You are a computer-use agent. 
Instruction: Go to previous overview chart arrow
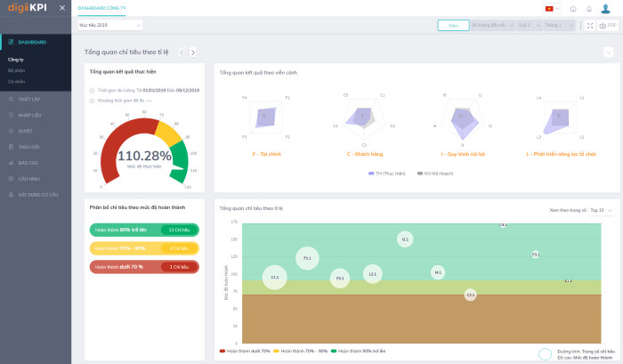[182, 53]
